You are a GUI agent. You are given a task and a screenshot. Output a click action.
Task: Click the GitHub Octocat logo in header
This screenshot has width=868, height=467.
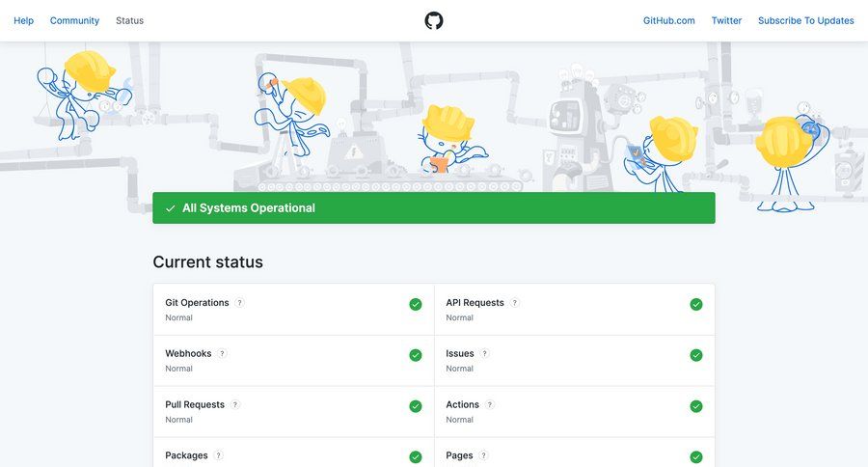pyautogui.click(x=434, y=20)
